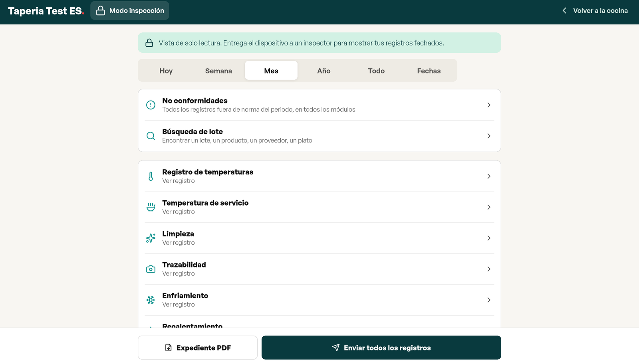Open the Búsqueda de lote title
639x364 pixels.
pyautogui.click(x=192, y=132)
